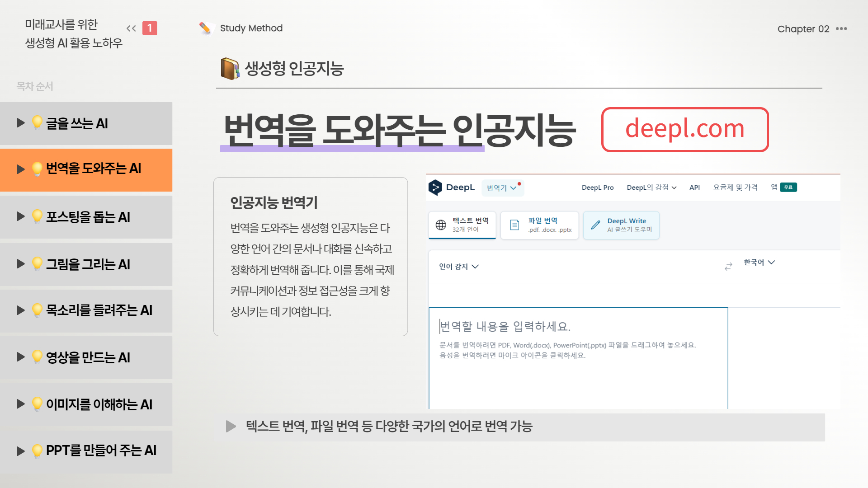Click the lightbulb icon of 그림을 그리는 AI
The height and width of the screenshot is (488, 868).
[x=38, y=264]
